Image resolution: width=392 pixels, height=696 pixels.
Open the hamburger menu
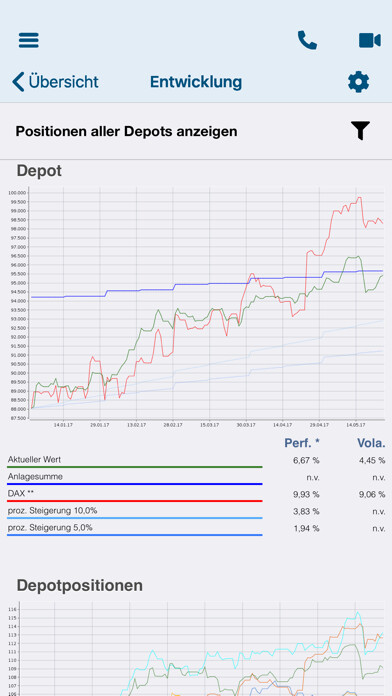(29, 40)
